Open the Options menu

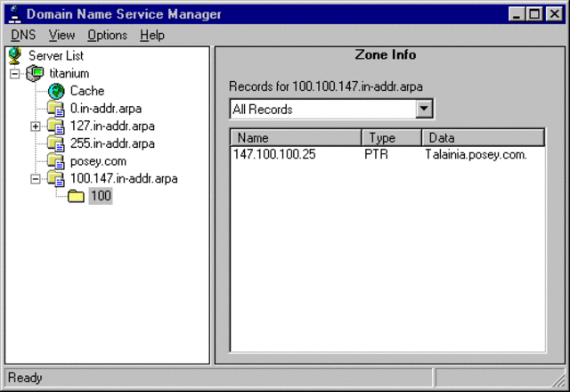[x=107, y=36]
